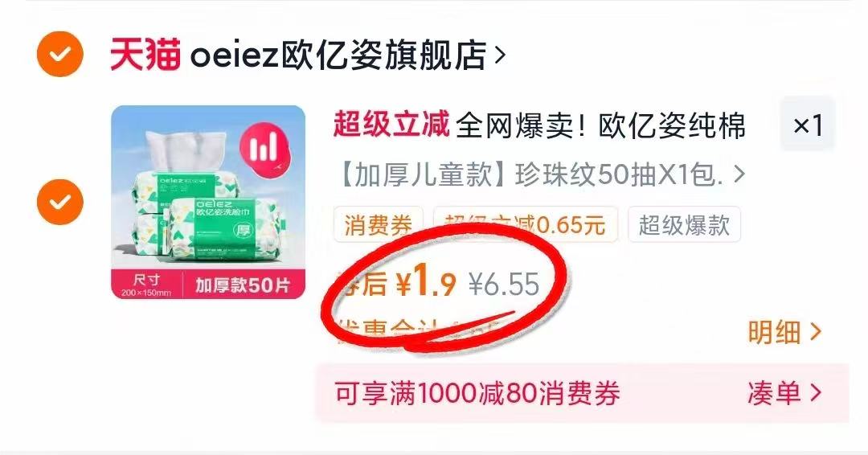Tap the red bar-chart badge on the thumbnail
Image resolution: width=868 pixels, height=455 pixels.
264,147
